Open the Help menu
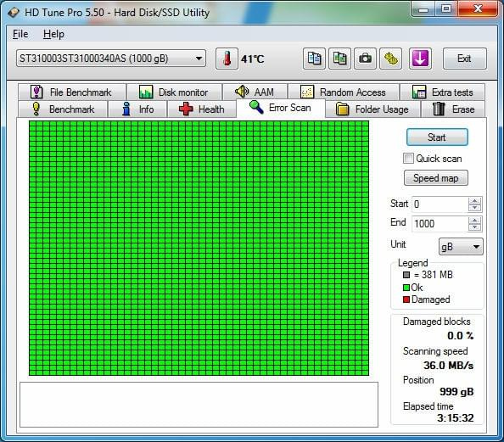 click(x=53, y=34)
